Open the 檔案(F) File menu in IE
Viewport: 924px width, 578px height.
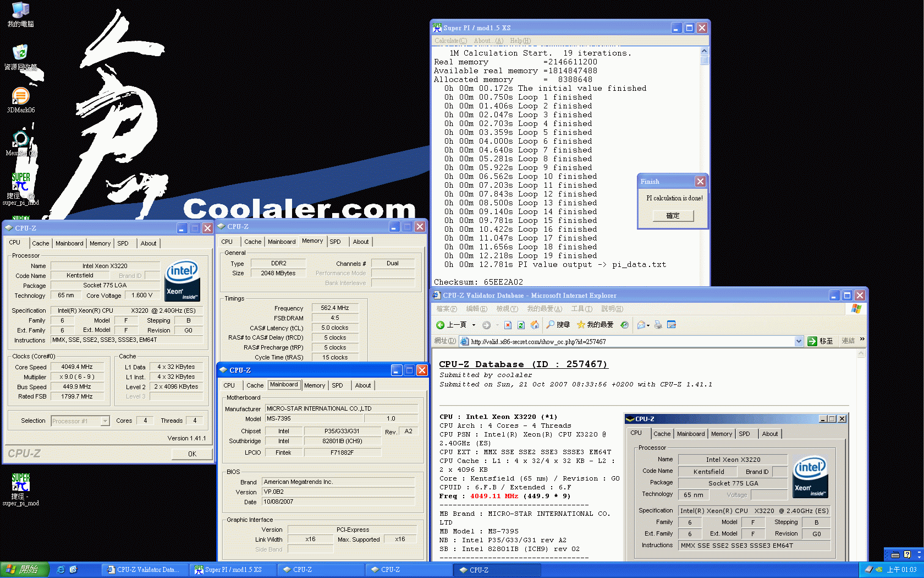click(447, 309)
